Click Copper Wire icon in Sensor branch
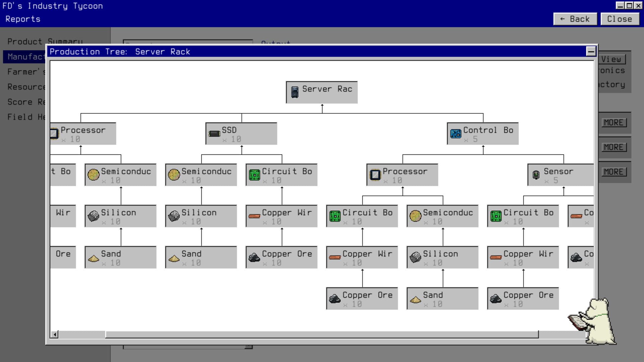The image size is (644, 362). [496, 257]
